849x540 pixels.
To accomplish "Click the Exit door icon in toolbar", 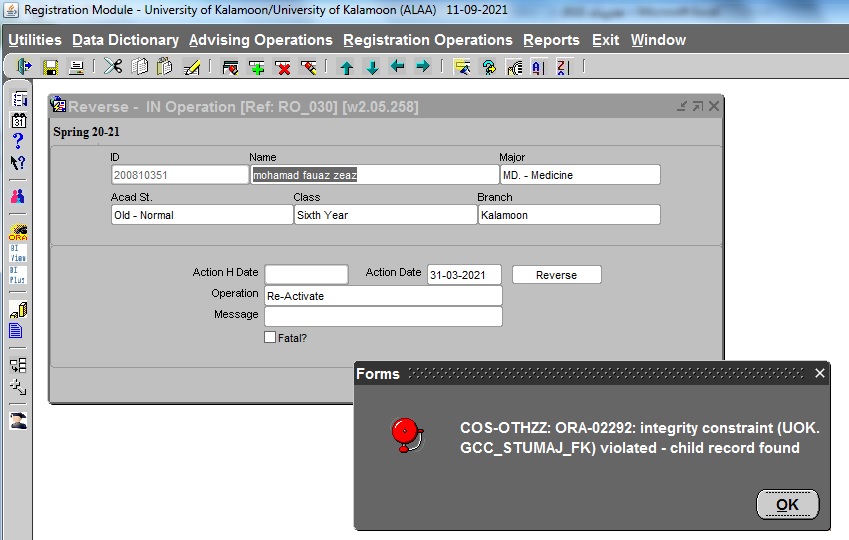I will pyautogui.click(x=24, y=67).
